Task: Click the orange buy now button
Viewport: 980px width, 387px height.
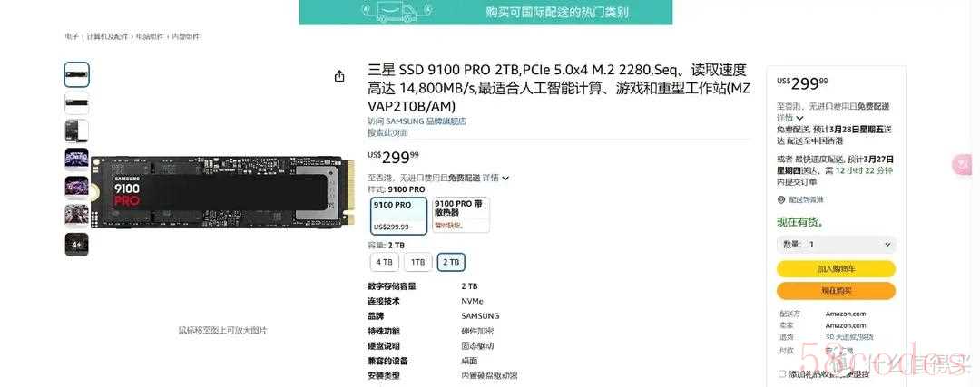Action: pos(836,291)
